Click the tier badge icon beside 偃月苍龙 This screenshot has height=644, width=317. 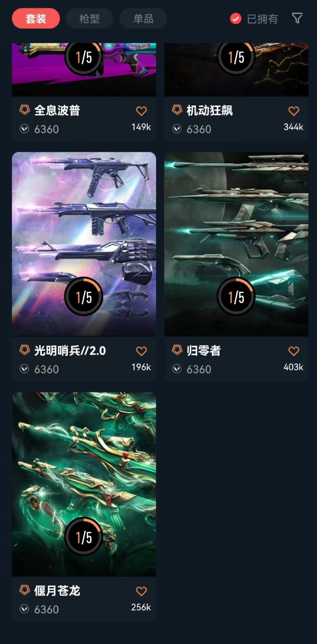point(25,590)
